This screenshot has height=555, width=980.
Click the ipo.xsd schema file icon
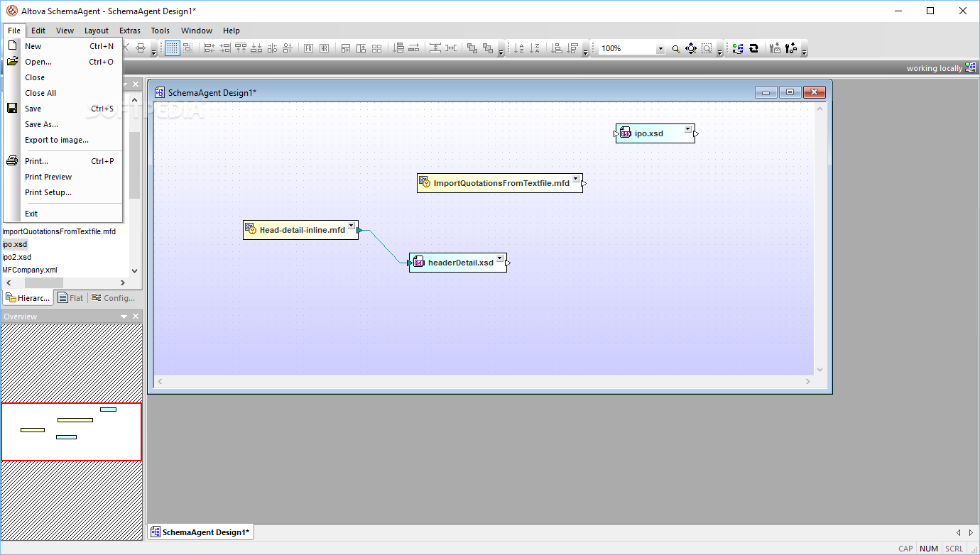pyautogui.click(x=626, y=133)
